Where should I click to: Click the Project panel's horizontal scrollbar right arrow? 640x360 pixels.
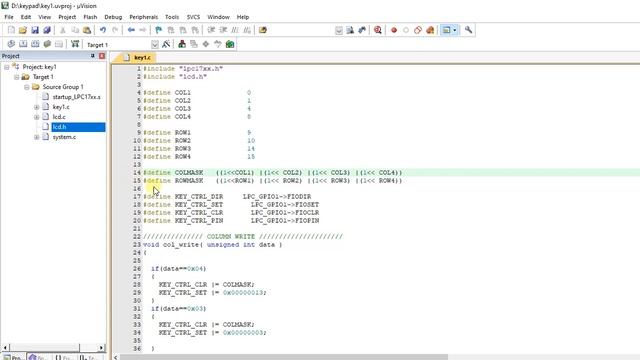click(x=101, y=348)
